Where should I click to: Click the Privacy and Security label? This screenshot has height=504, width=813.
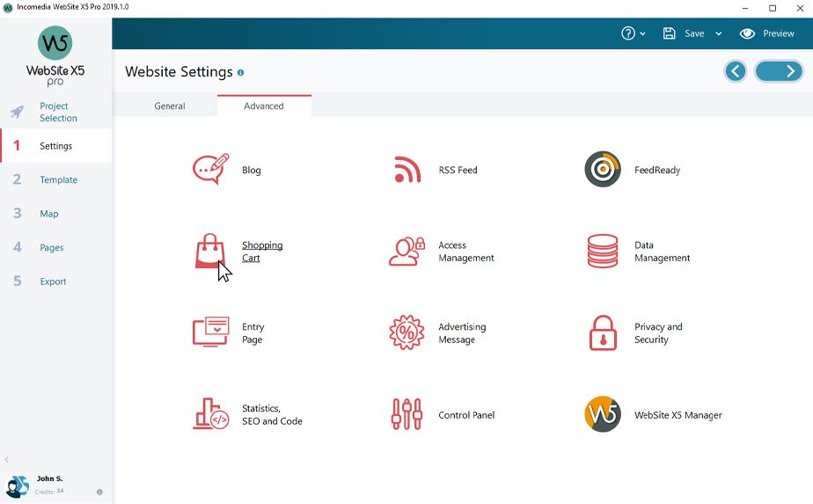click(x=658, y=332)
